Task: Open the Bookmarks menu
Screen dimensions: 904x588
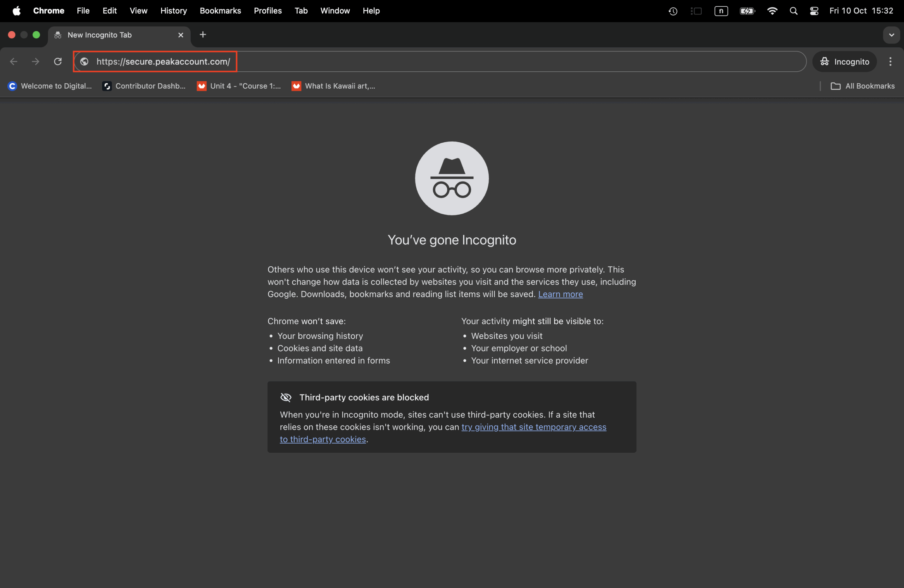Action: pyautogui.click(x=220, y=11)
